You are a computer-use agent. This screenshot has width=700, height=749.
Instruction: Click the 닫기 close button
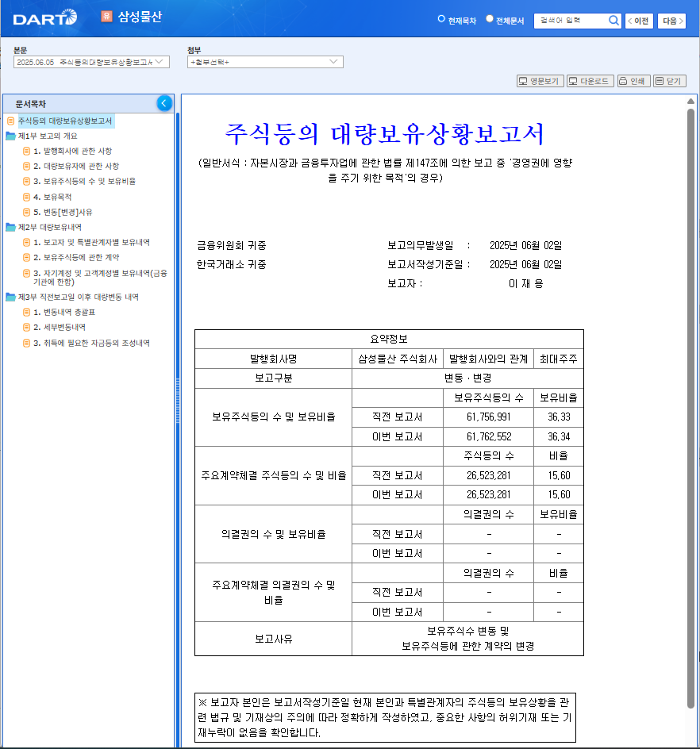tap(669, 81)
